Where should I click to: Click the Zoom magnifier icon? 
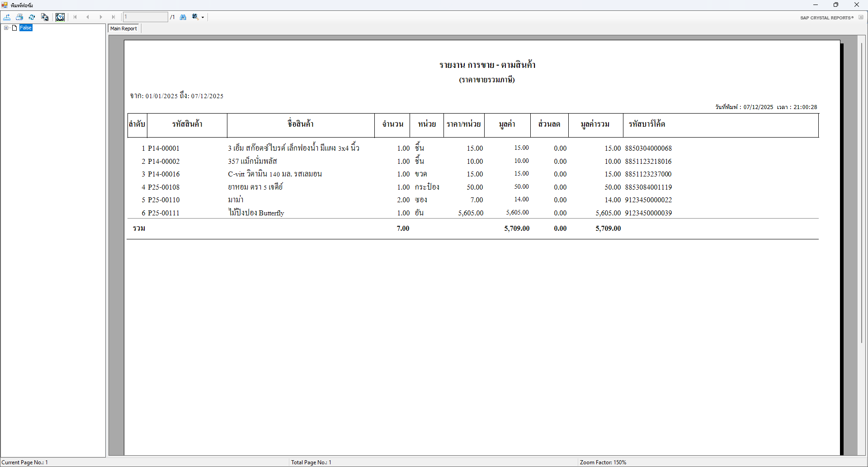[195, 17]
